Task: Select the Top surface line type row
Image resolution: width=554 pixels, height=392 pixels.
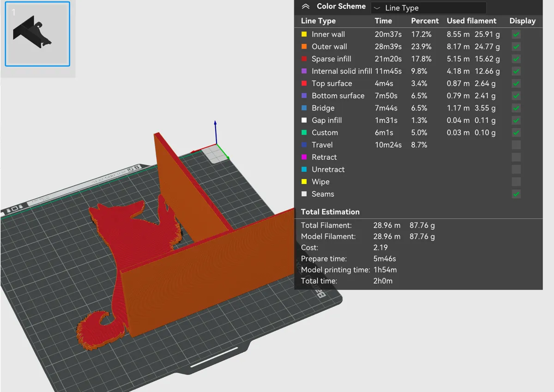Action: point(418,84)
